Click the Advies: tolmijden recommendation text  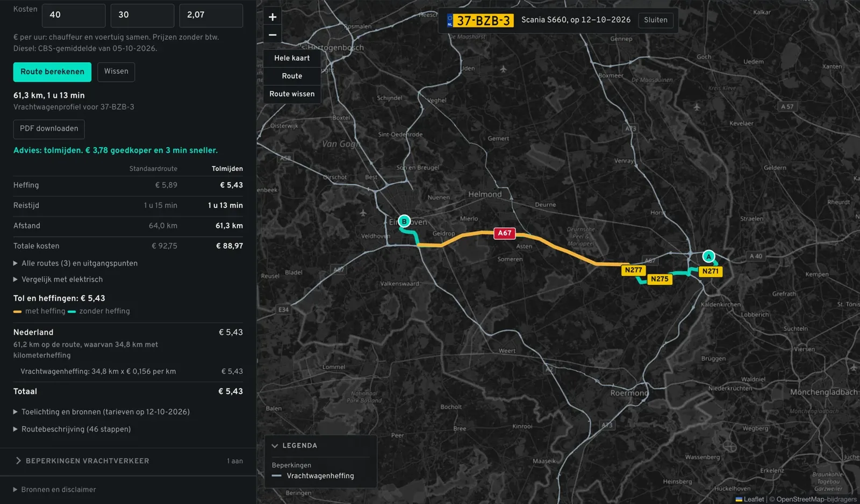[116, 150]
